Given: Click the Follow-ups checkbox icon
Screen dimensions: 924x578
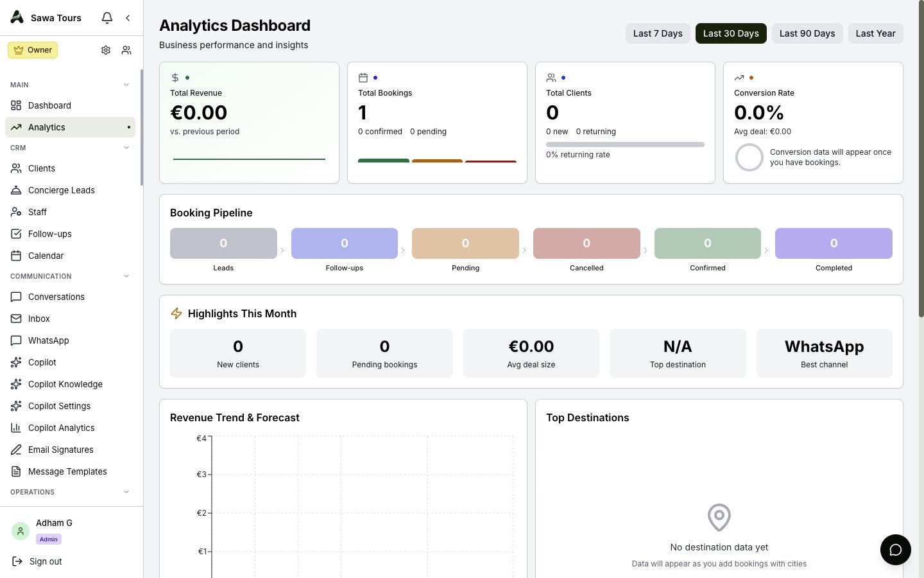Looking at the screenshot, I should tap(16, 234).
